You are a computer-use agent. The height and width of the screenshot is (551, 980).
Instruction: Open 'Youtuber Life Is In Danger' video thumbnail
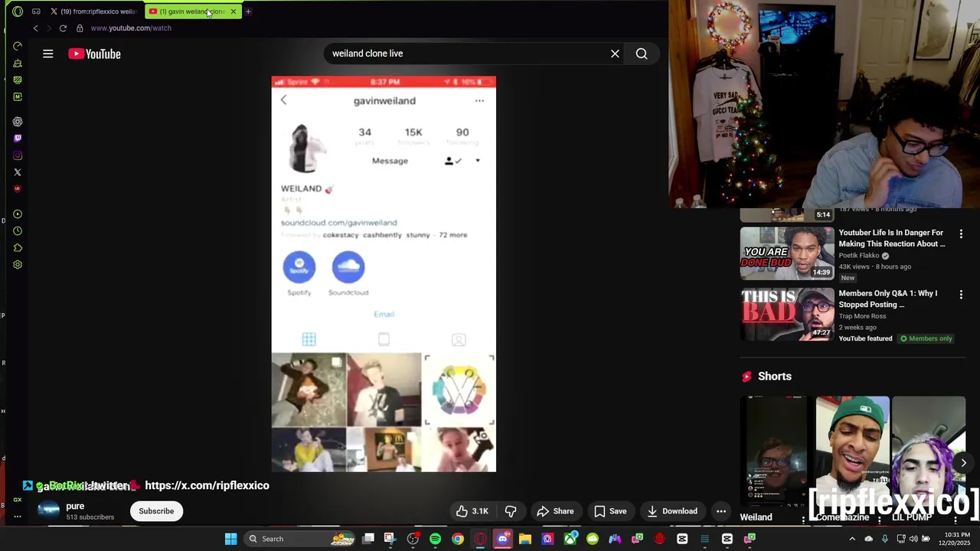(787, 253)
